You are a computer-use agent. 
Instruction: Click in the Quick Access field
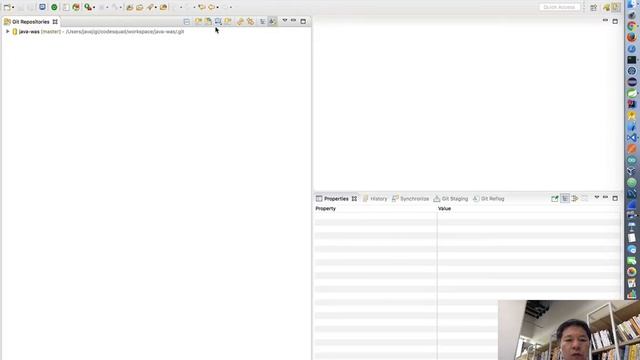tap(559, 7)
